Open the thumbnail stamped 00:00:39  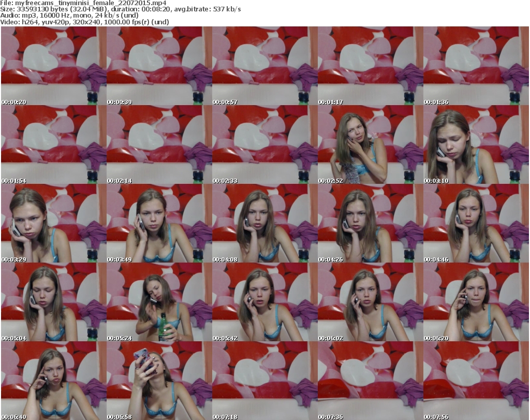[x=159, y=66]
